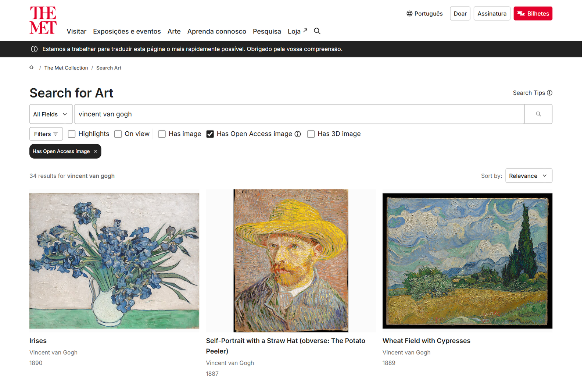
Task: Check the Has image box
Action: click(x=162, y=134)
